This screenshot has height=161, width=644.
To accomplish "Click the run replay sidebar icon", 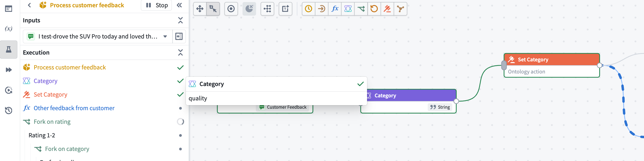I will tap(9, 90).
